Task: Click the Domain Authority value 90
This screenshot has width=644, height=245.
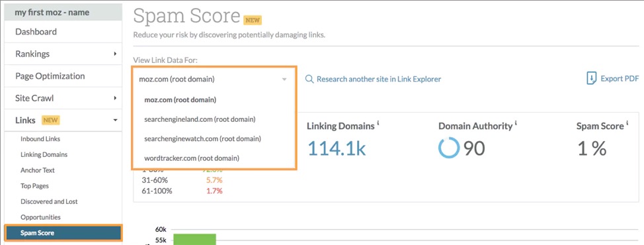Action: click(x=474, y=148)
